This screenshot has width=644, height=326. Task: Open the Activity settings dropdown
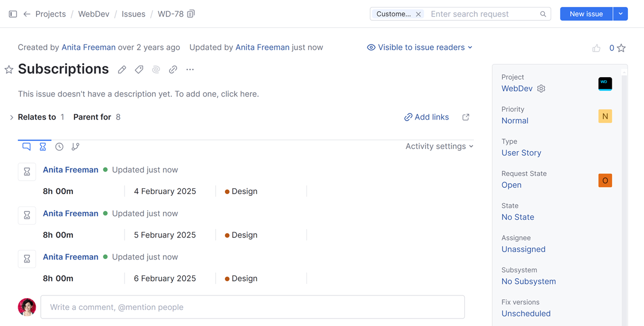439,146
